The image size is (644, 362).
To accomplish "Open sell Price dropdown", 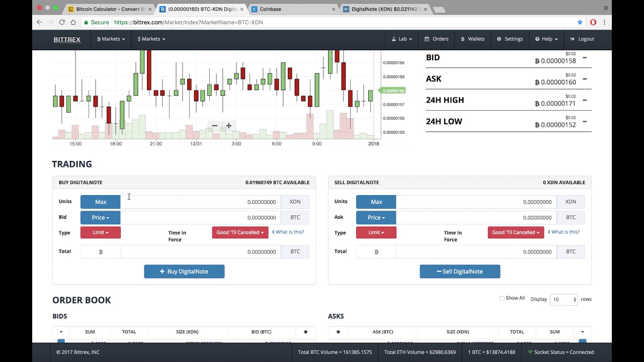I will pos(376,218).
